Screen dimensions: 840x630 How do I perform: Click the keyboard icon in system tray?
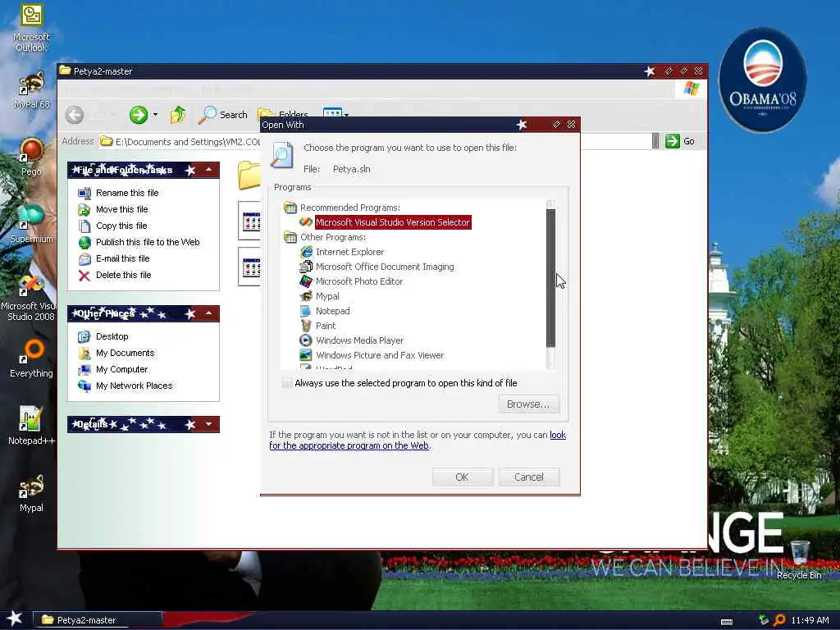[x=727, y=622]
